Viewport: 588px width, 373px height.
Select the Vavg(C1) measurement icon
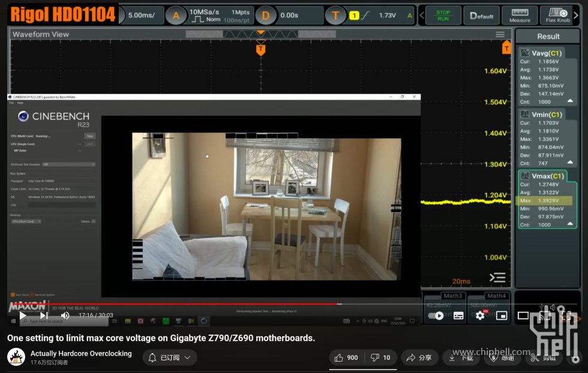pos(524,53)
